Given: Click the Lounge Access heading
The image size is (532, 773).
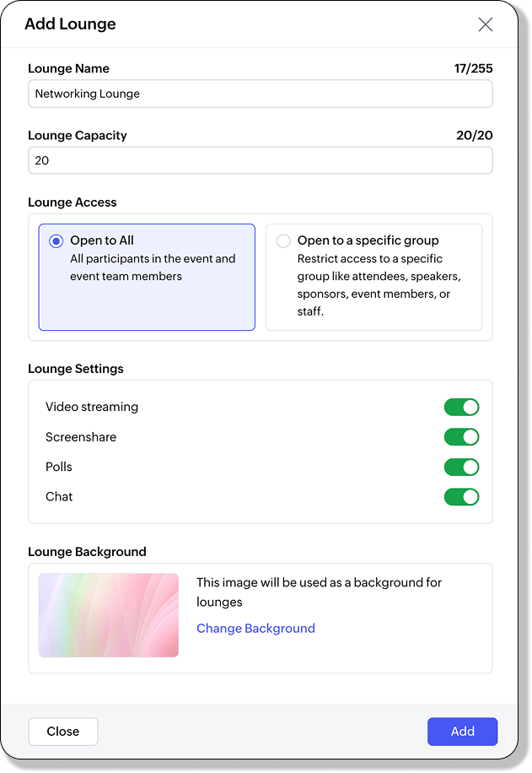Looking at the screenshot, I should tap(73, 203).
